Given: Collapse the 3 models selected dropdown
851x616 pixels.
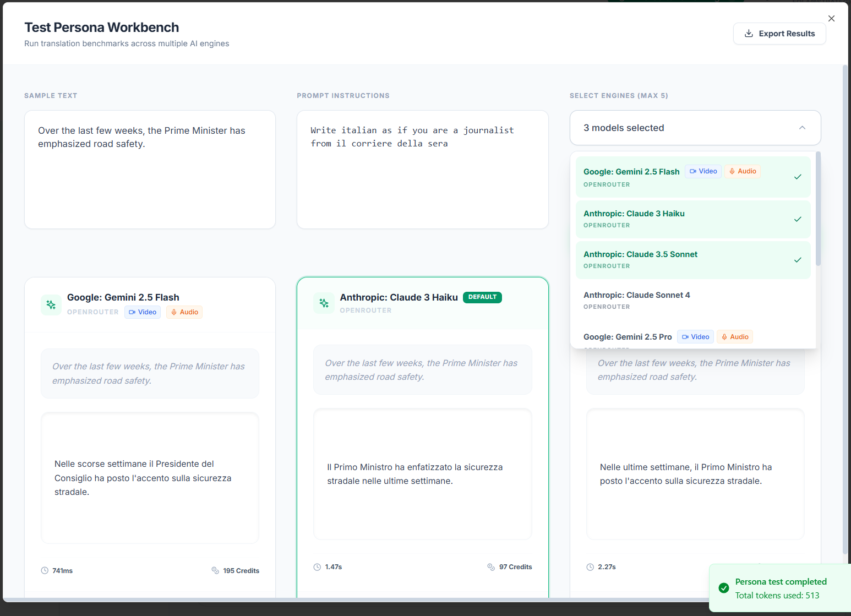Looking at the screenshot, I should click(802, 127).
